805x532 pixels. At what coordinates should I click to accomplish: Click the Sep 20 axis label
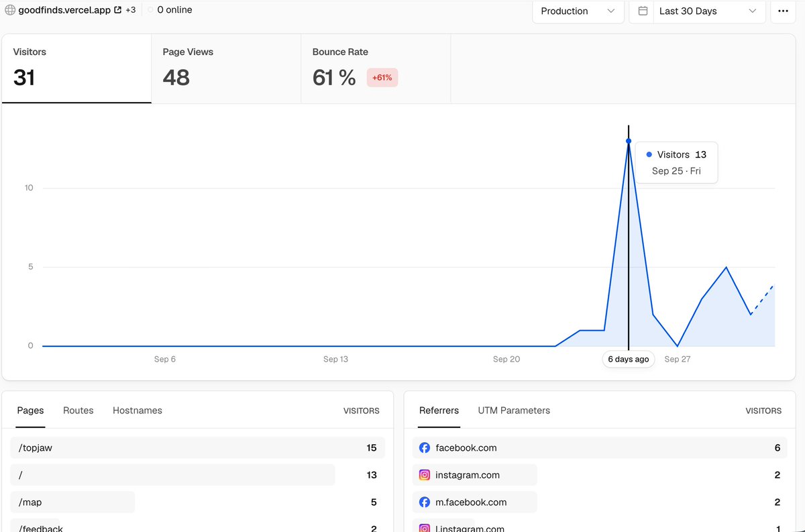click(x=506, y=359)
